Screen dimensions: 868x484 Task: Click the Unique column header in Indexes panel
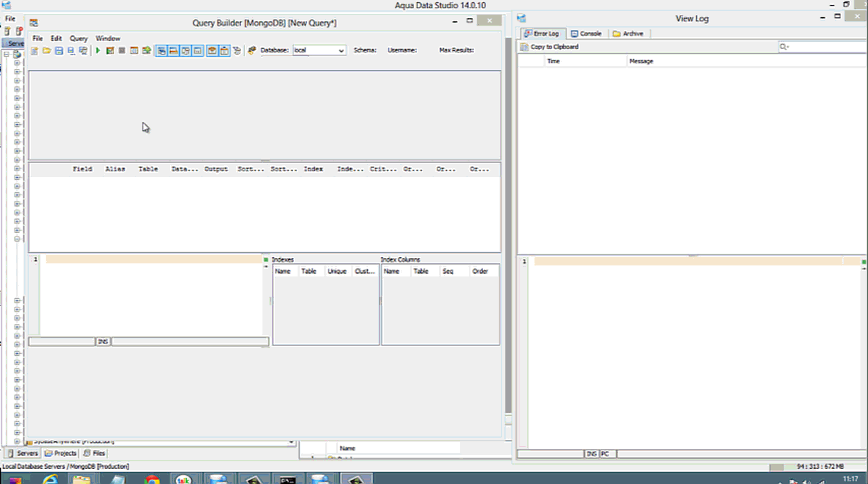click(337, 271)
